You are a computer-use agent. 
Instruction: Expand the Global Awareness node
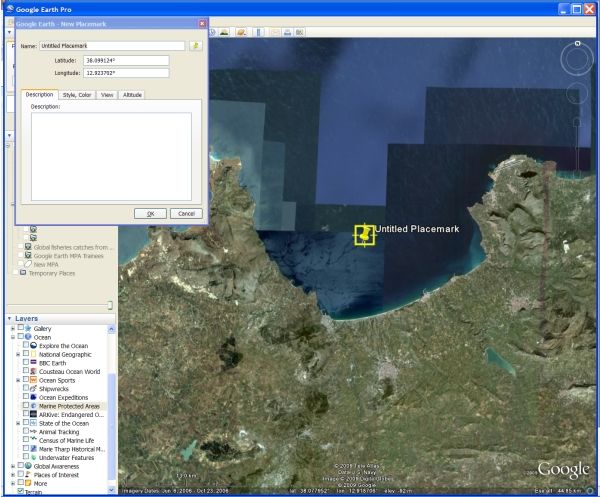[x=13, y=466]
